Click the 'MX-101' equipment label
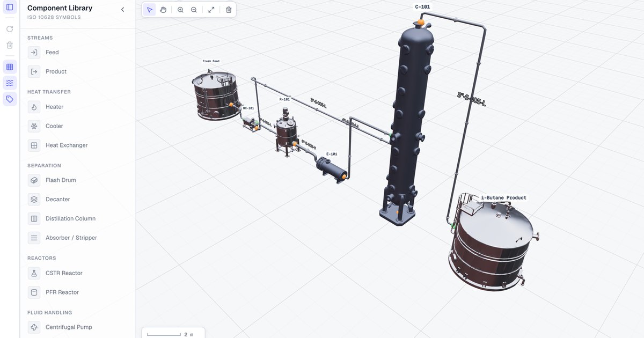 248,108
